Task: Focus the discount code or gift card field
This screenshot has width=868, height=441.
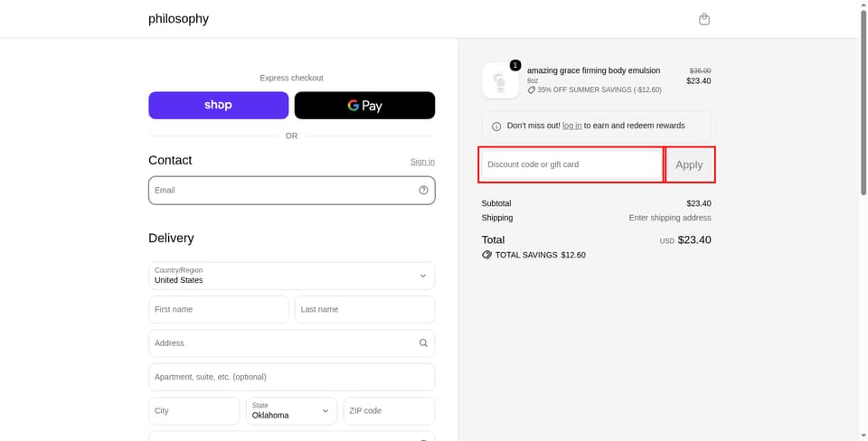Action: point(571,164)
